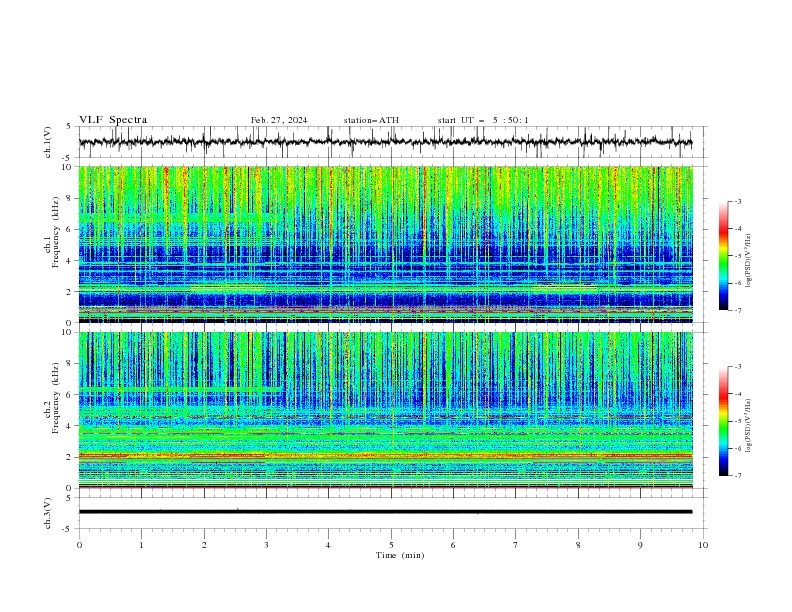This screenshot has height=612, width=792.
Task: Click the ch.2 colorbar "log(PSD)(V²/Hz)" label
Action: (x=748, y=426)
